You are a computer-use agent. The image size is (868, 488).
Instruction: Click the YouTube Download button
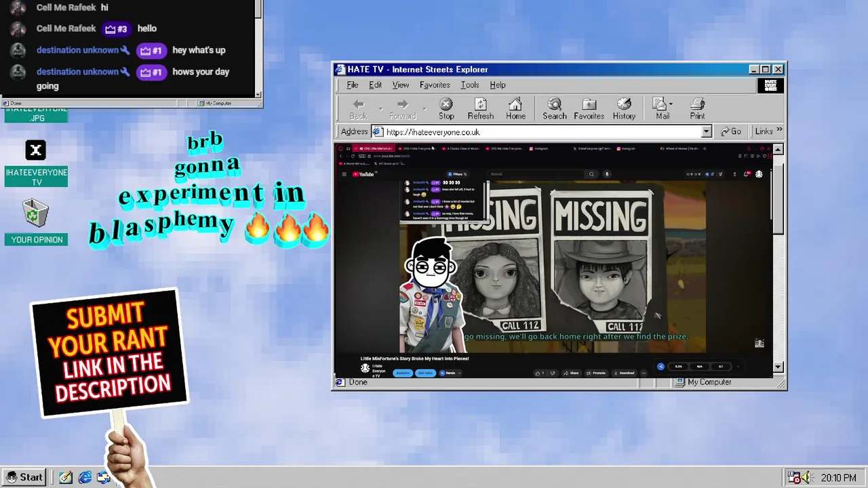pyautogui.click(x=623, y=373)
